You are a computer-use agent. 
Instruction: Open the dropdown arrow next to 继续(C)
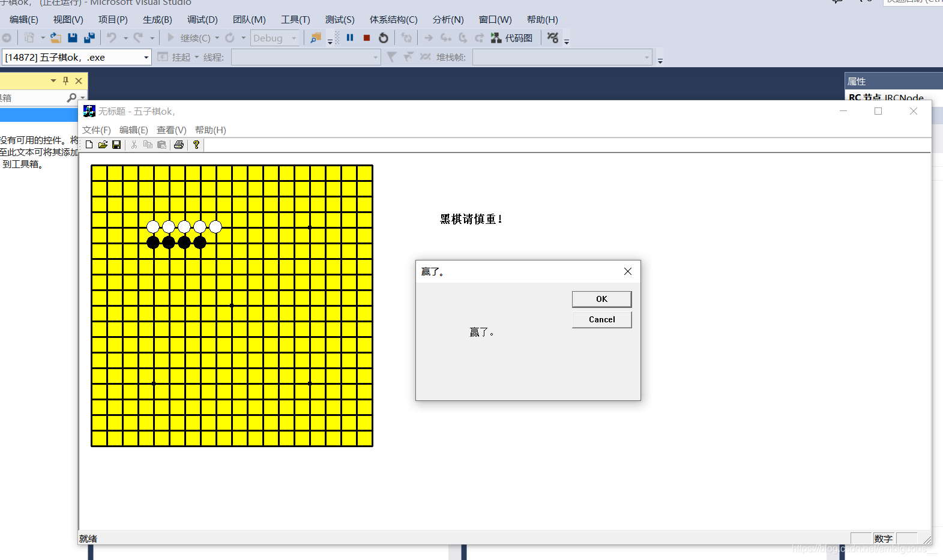pos(217,38)
